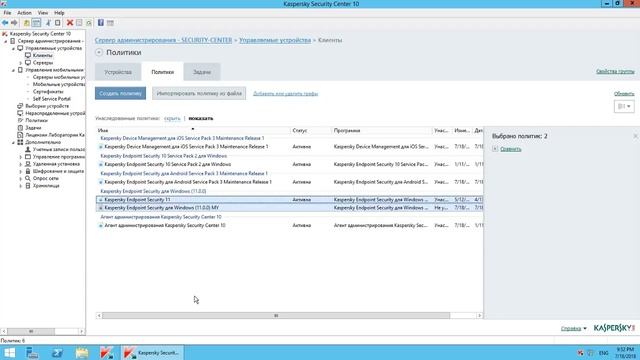Expand the Управление программами tree node
The width and height of the screenshot is (640, 360).
[20, 157]
